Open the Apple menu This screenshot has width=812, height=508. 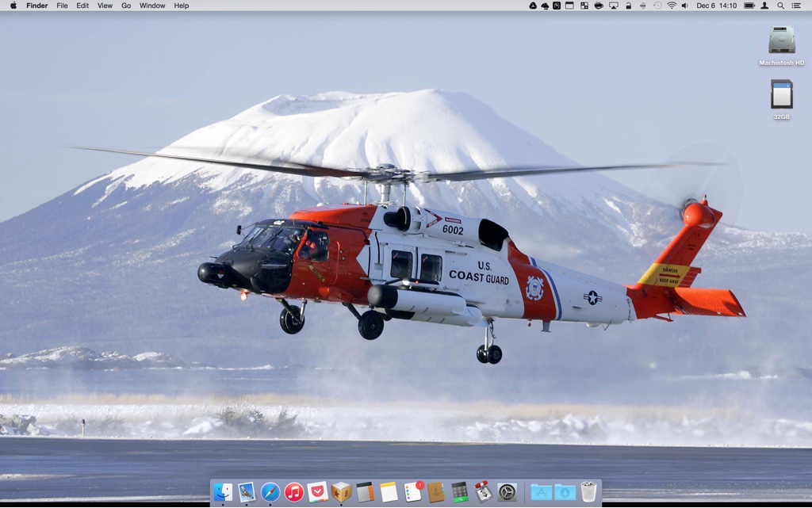click(x=13, y=6)
